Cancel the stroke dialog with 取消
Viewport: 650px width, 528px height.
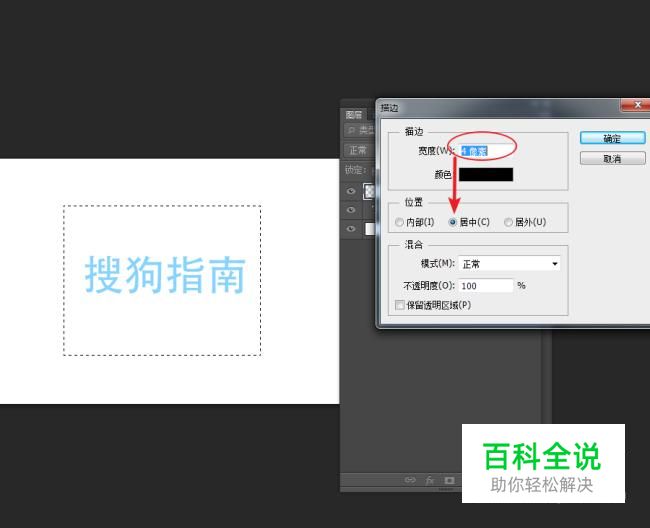[x=612, y=158]
